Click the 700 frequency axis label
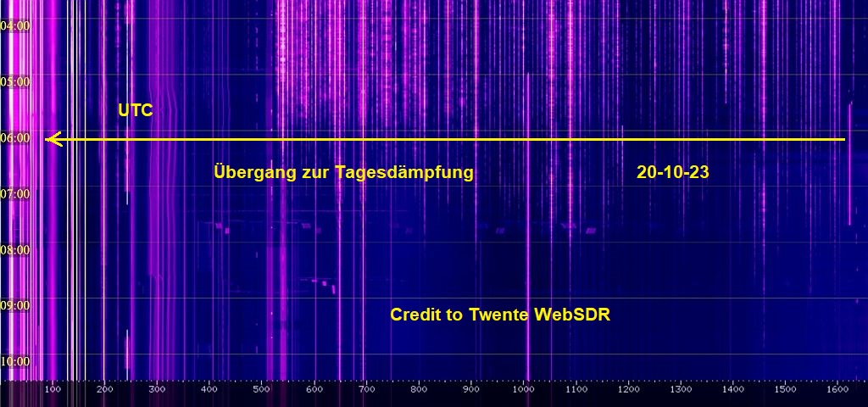The image size is (868, 407). tap(366, 389)
